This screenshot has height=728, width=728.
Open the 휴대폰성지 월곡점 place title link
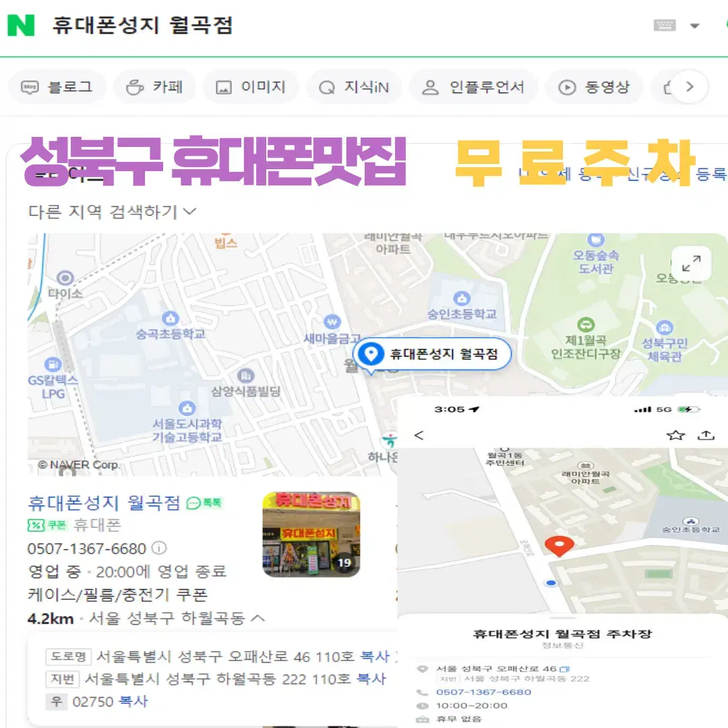click(x=104, y=503)
